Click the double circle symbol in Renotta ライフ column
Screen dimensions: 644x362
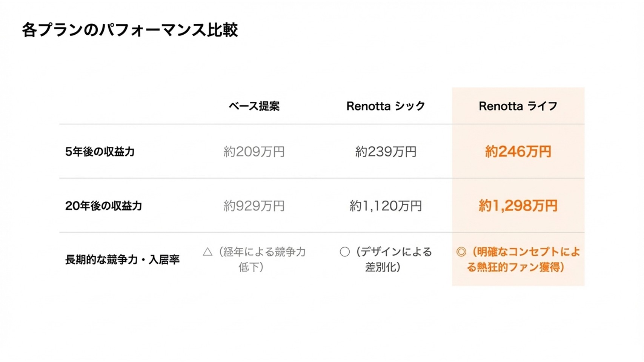[461, 252]
